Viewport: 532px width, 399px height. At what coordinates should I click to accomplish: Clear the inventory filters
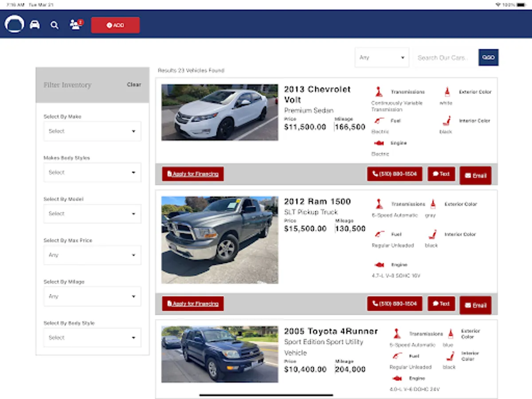click(x=134, y=85)
